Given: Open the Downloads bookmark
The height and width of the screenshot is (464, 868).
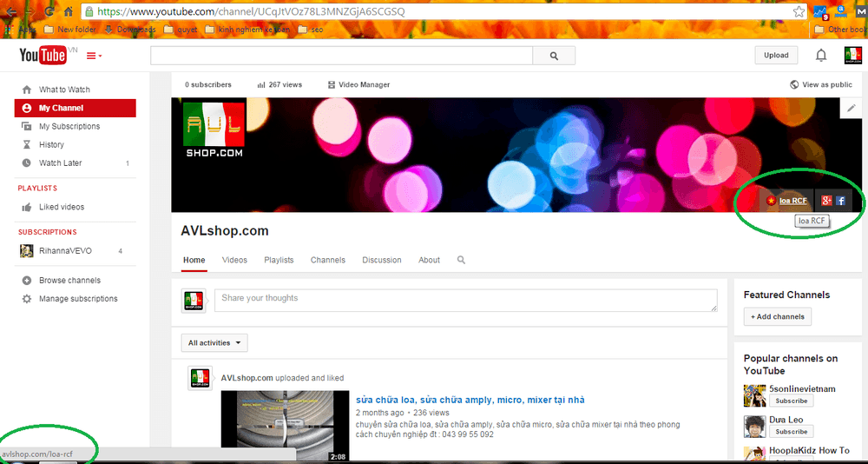Looking at the screenshot, I should tap(130, 30).
